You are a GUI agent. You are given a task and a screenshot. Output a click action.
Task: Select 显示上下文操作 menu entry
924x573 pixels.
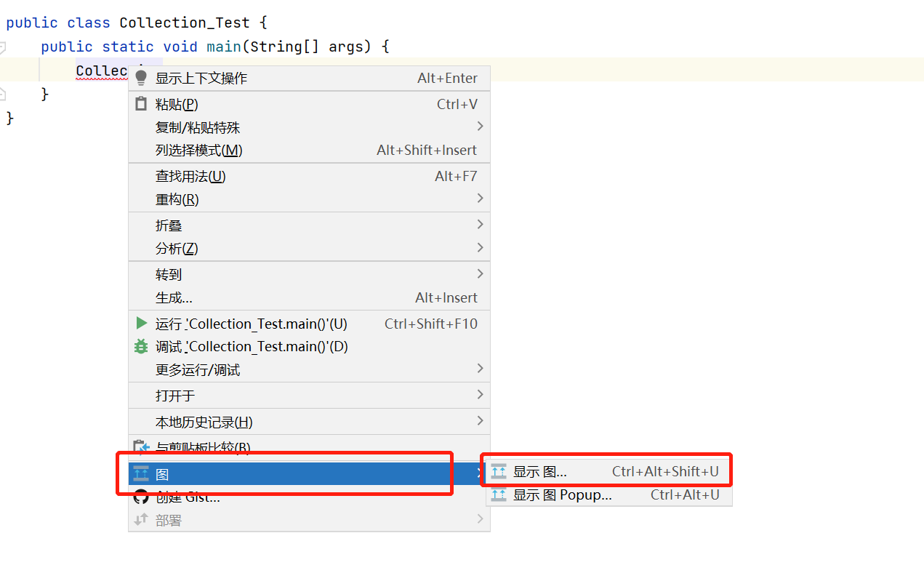coord(309,78)
